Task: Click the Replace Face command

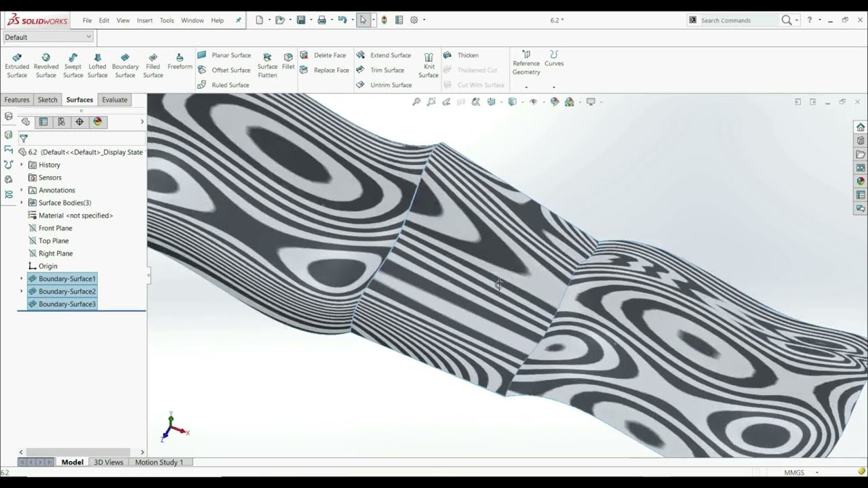Action: [324, 70]
